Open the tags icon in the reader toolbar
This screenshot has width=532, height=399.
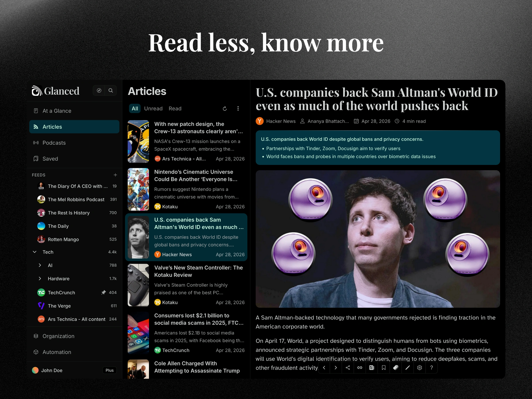[396, 368]
